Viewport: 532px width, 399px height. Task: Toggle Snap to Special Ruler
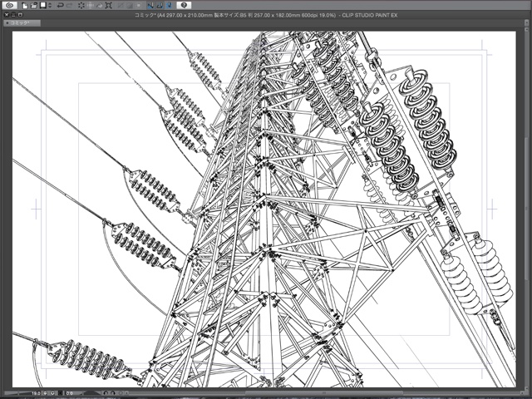click(x=160, y=5)
